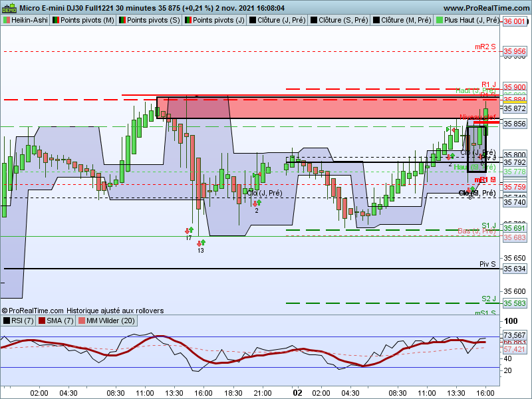Image resolution: width=532 pixels, height=399 pixels.
Task: Click the 21:00 time axis label
Action: (x=263, y=393)
